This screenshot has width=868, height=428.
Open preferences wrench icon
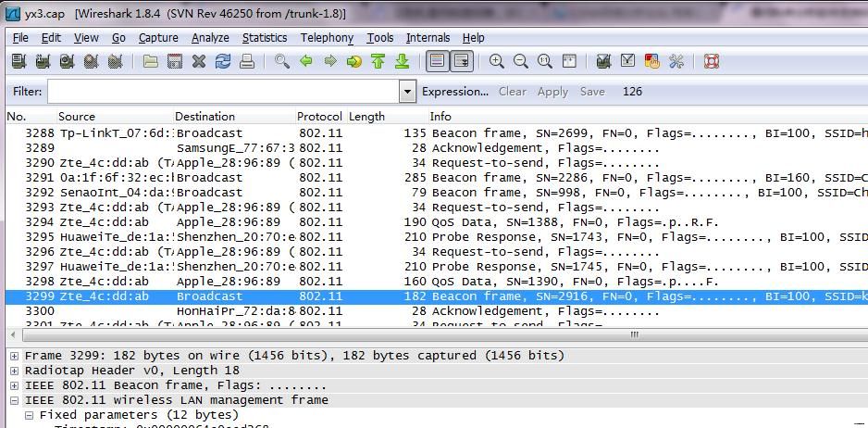(x=676, y=61)
